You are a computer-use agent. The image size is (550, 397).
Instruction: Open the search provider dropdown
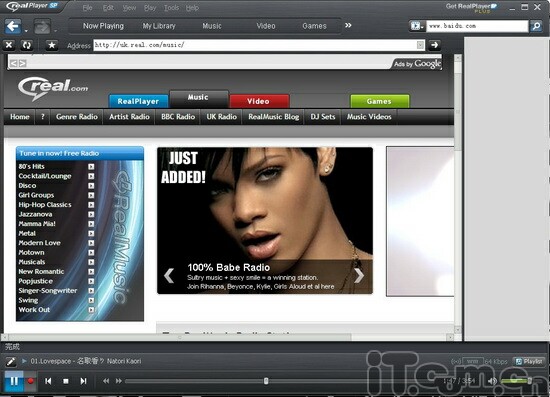(417, 26)
